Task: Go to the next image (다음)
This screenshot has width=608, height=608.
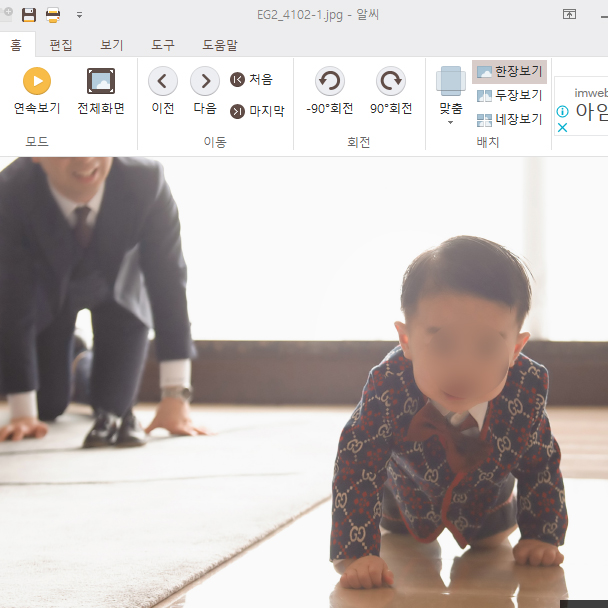Action: point(205,90)
